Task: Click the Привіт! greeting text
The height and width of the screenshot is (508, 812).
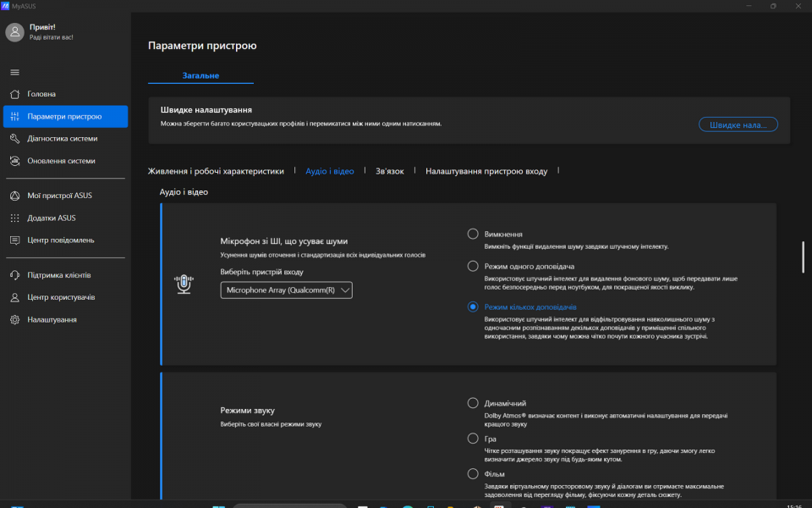Action: tap(42, 27)
